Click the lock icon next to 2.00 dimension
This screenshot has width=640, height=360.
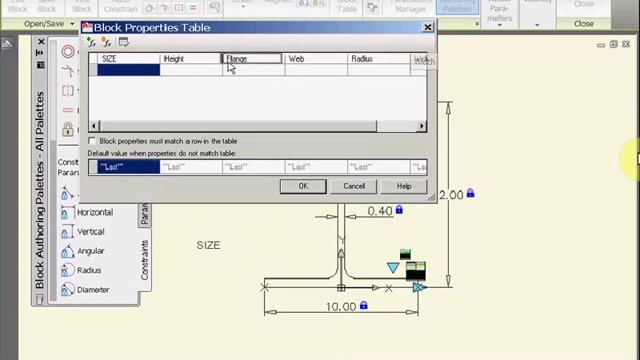471,193
